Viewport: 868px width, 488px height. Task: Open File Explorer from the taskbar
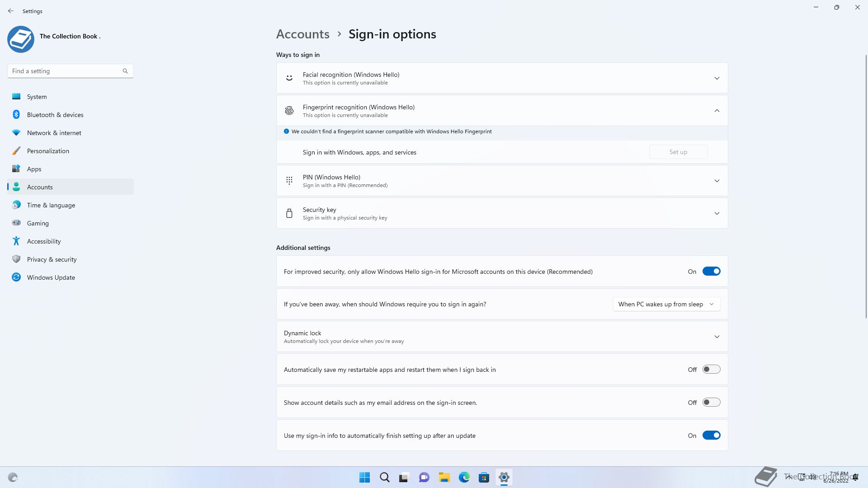(444, 477)
